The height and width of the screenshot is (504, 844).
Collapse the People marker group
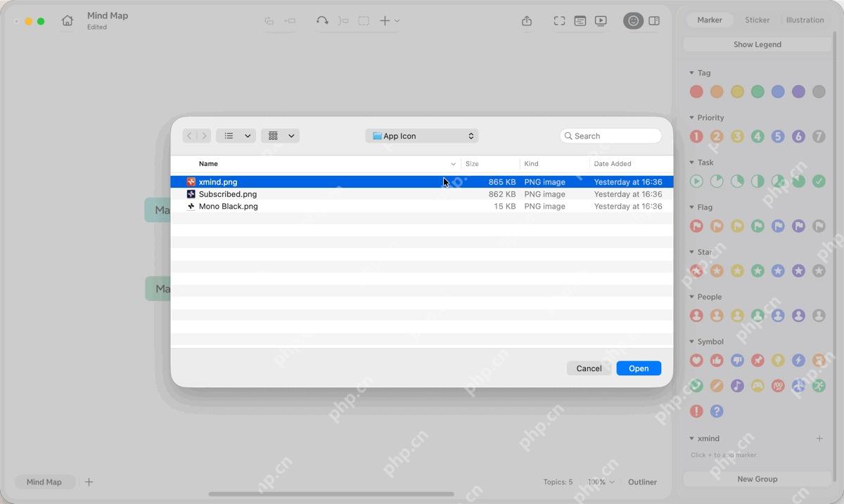pyautogui.click(x=691, y=297)
